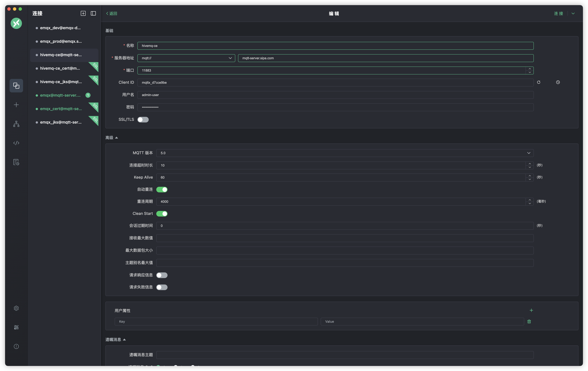Click the 名称 name field

tap(335, 46)
